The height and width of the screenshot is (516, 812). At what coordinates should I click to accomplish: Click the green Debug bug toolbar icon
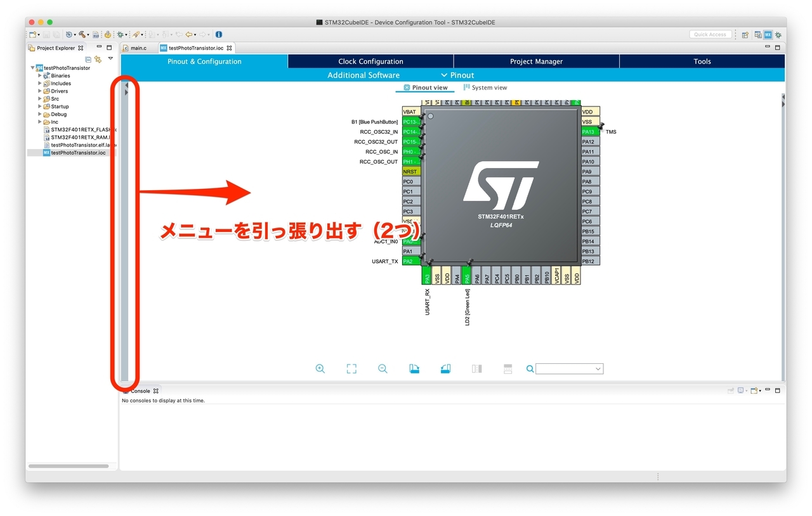[x=119, y=35]
